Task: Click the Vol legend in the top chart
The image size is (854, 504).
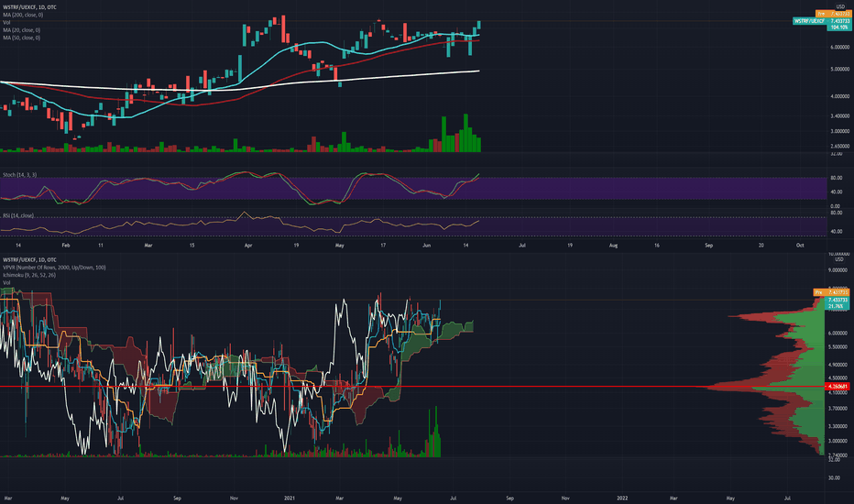Action: coord(6,22)
